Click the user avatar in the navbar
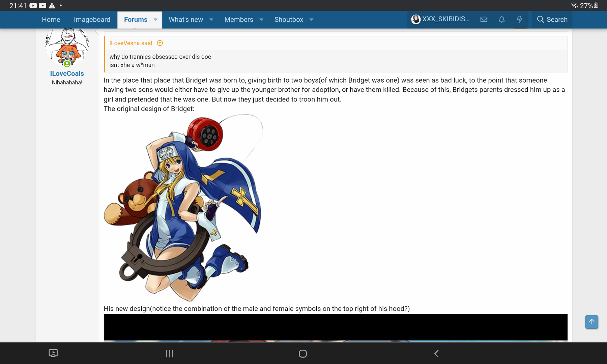The image size is (607, 364). 416,20
